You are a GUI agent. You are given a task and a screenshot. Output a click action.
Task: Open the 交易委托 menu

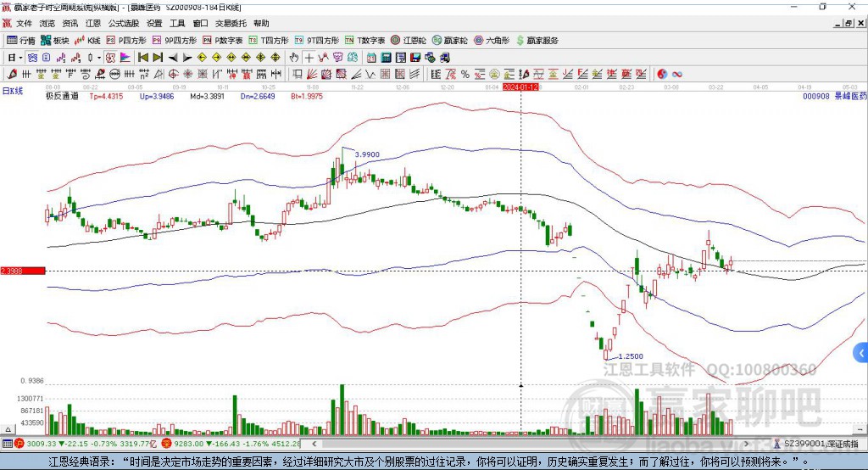pos(231,23)
